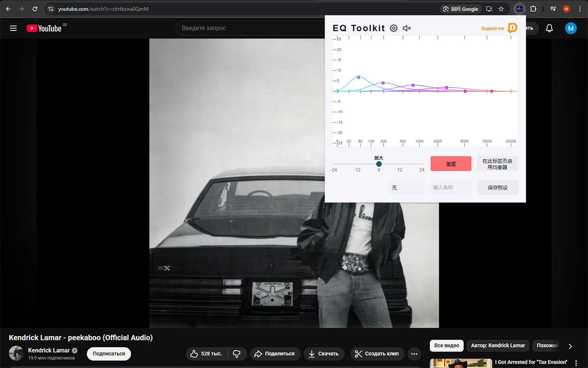Open YouTube notifications bell
The width and height of the screenshot is (588, 368).
tap(549, 29)
